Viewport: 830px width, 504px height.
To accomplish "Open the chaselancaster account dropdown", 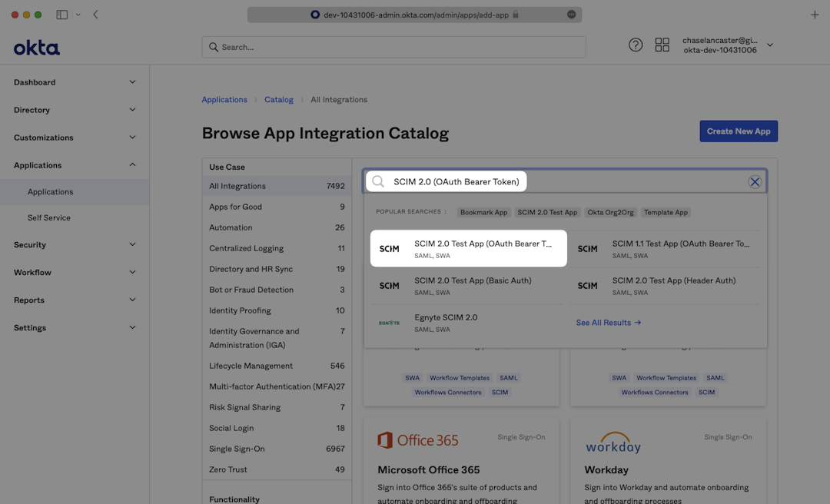I will point(726,45).
